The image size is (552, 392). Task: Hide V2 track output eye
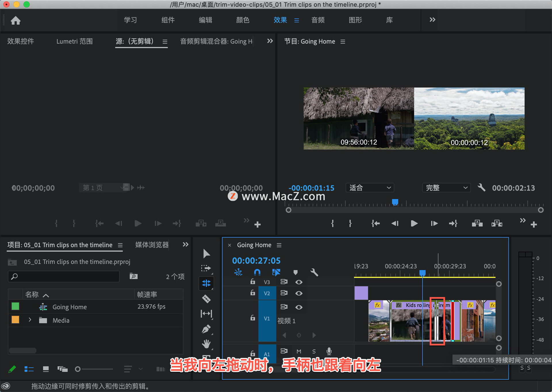[x=299, y=293]
